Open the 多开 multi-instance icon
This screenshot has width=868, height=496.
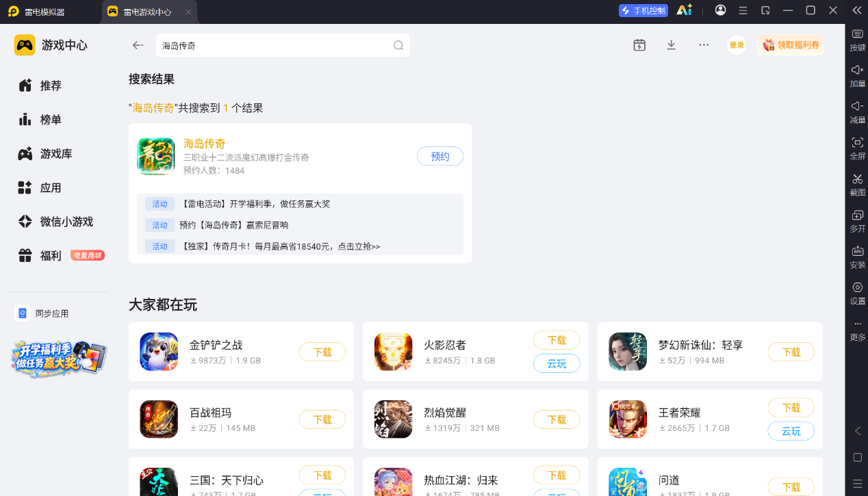point(857,215)
